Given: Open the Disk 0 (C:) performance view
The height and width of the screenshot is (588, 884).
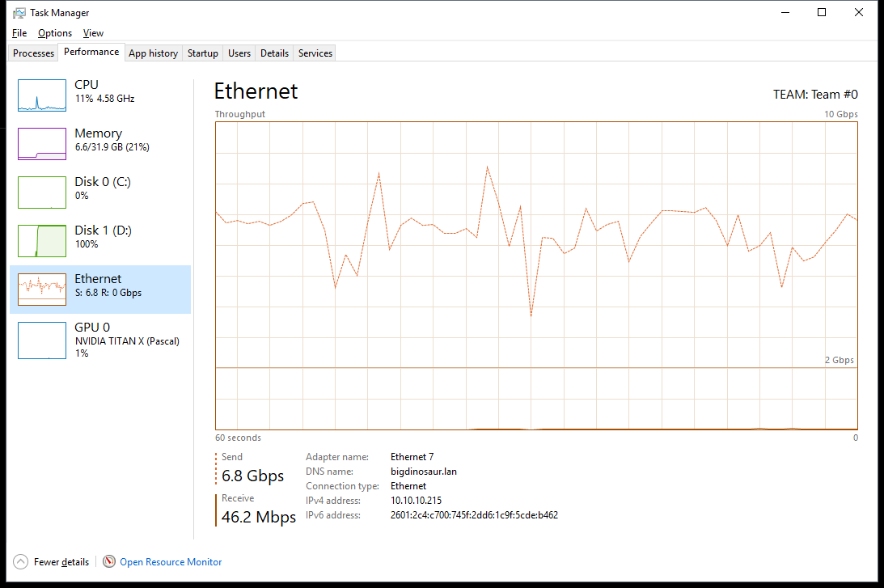Looking at the screenshot, I should (103, 188).
